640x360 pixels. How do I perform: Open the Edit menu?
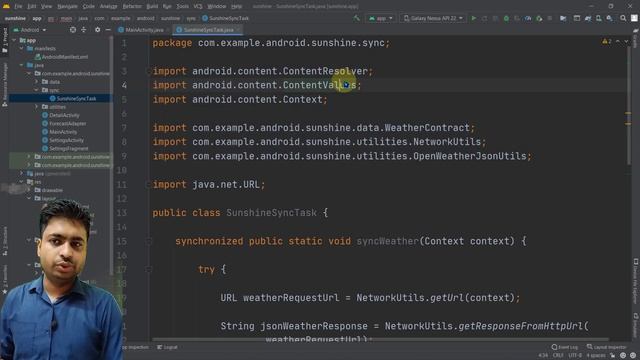[32, 6]
